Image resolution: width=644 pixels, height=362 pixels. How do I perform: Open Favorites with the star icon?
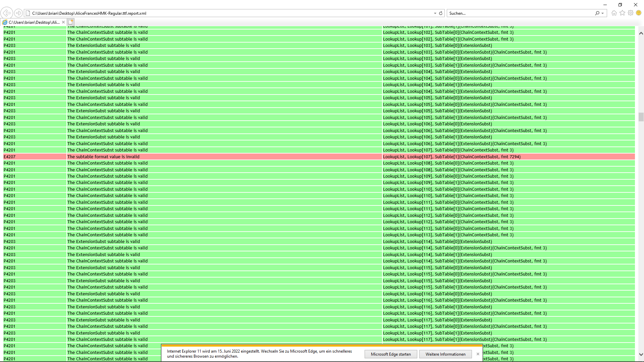[622, 13]
